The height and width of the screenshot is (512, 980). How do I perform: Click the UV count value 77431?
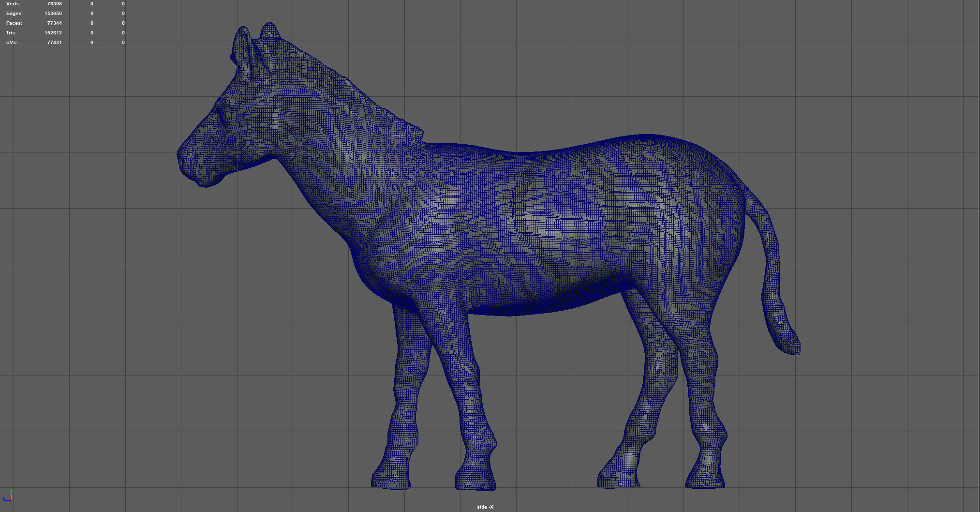click(x=54, y=43)
